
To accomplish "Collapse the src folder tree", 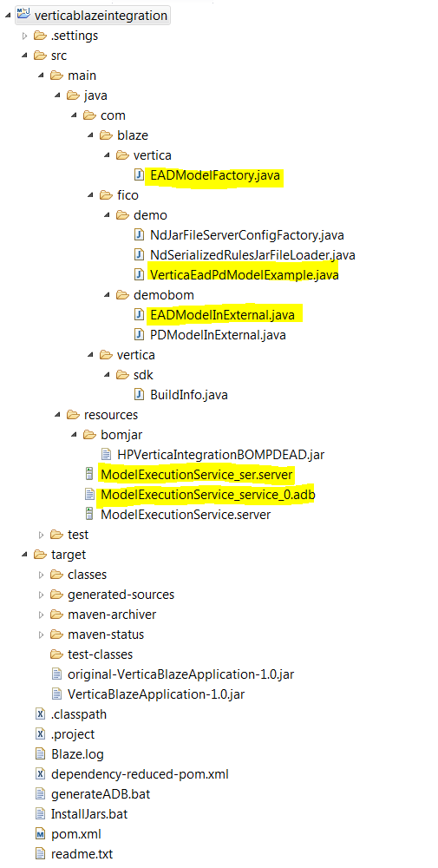I will tap(24, 56).
